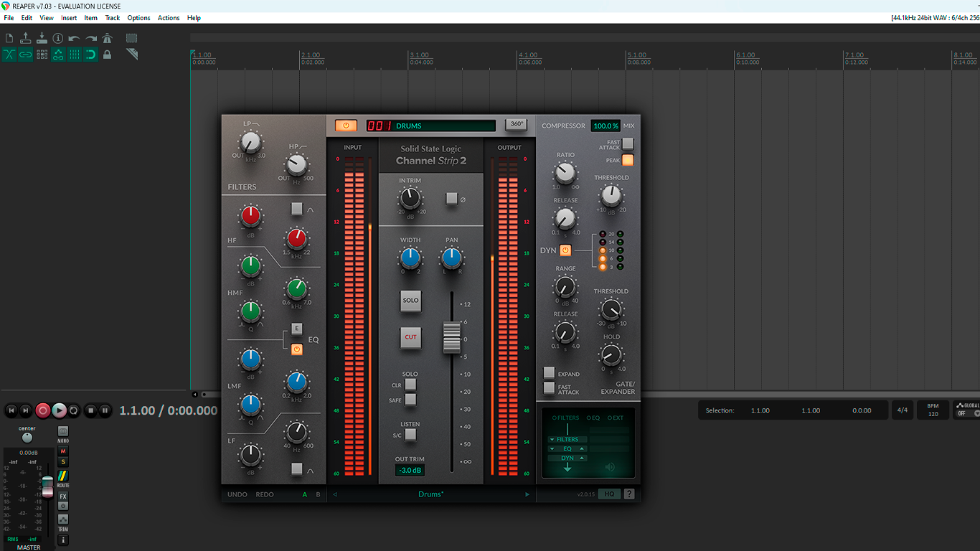Viewport: 980px width, 551px height.
Task: Toggle the transport Repeat loop button
Action: click(74, 410)
